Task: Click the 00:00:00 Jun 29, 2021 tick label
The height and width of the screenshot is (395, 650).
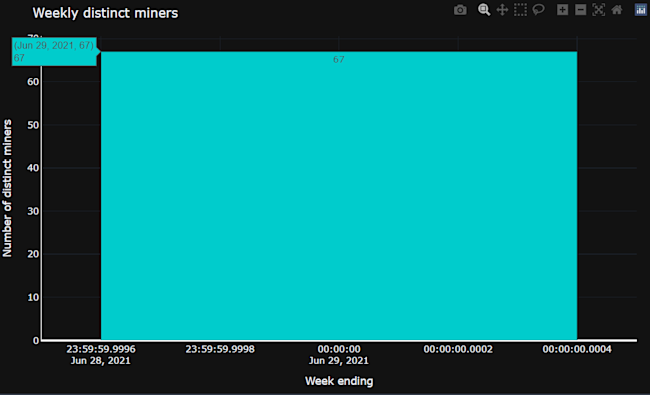Action: [339, 355]
